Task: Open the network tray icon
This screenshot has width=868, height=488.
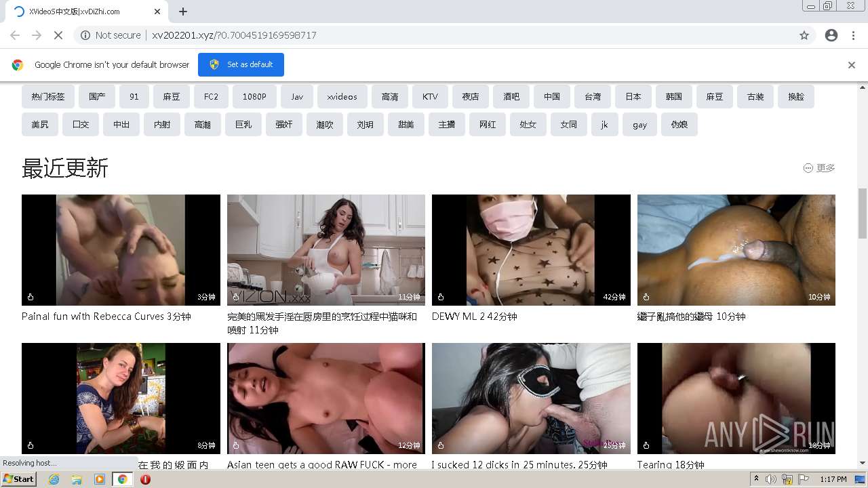Action: pyautogui.click(x=787, y=479)
